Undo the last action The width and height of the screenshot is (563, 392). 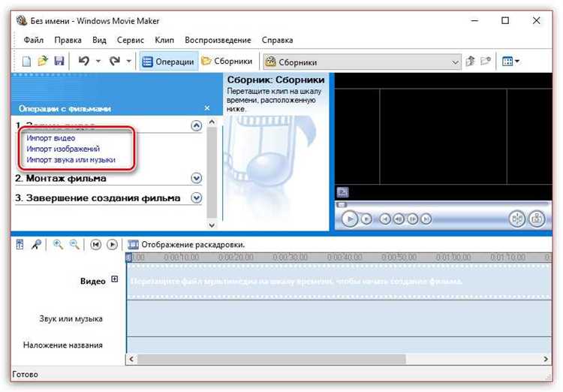(x=83, y=61)
